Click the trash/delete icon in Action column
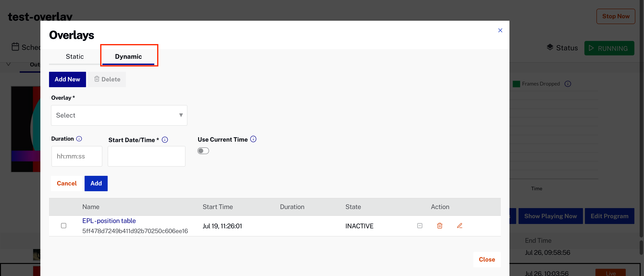The width and height of the screenshot is (644, 276). 439,225
